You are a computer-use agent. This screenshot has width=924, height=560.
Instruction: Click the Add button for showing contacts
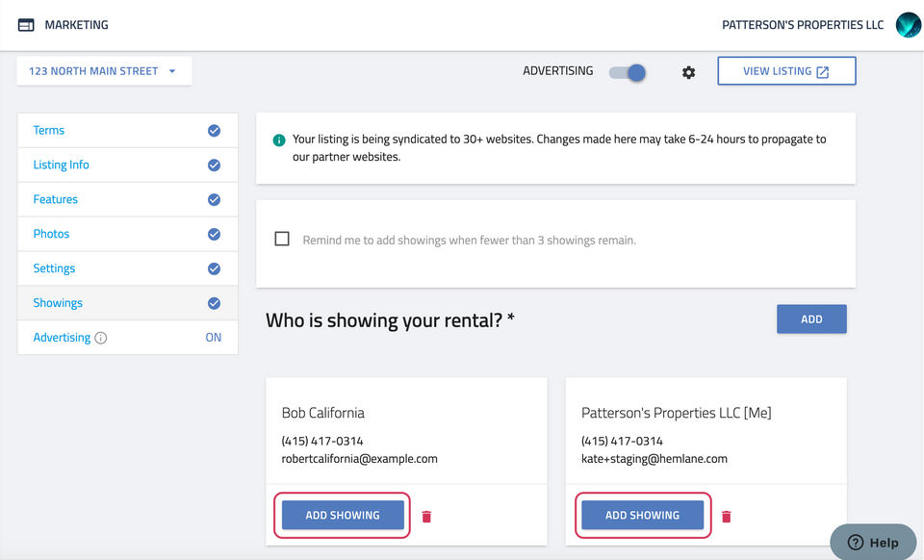click(x=811, y=319)
